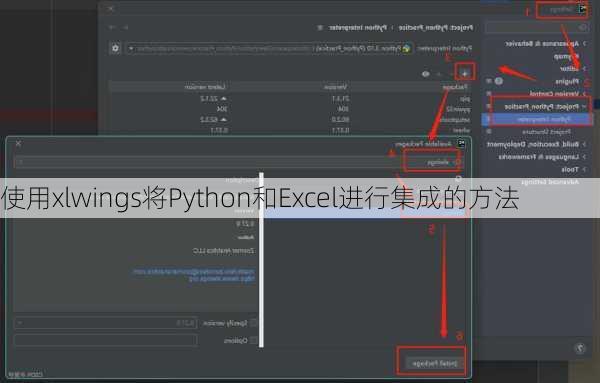Open the interpreter gear settings icon
The image size is (600, 383).
point(115,48)
